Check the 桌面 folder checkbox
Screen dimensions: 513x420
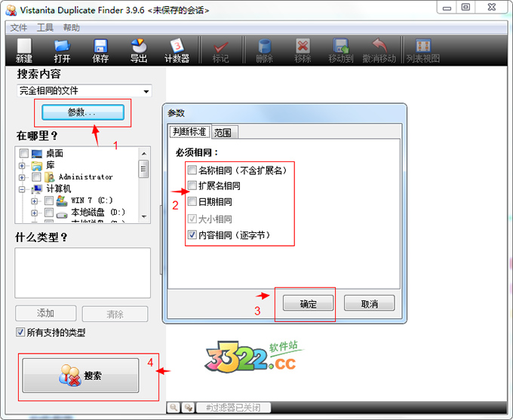pos(24,153)
